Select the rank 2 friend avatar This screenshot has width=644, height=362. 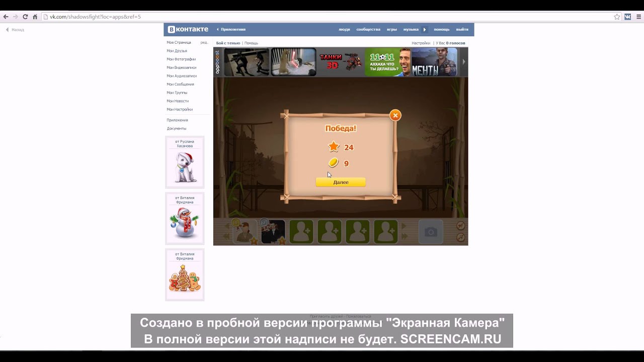coord(273,232)
